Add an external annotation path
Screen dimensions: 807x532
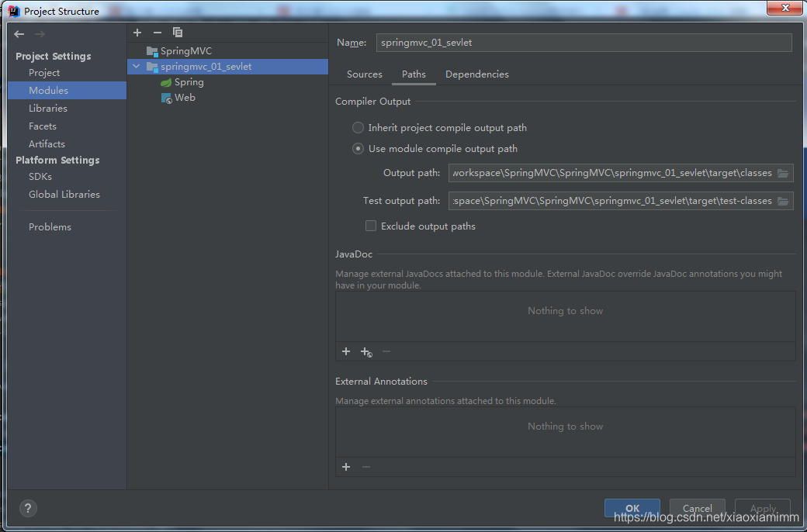pos(346,467)
